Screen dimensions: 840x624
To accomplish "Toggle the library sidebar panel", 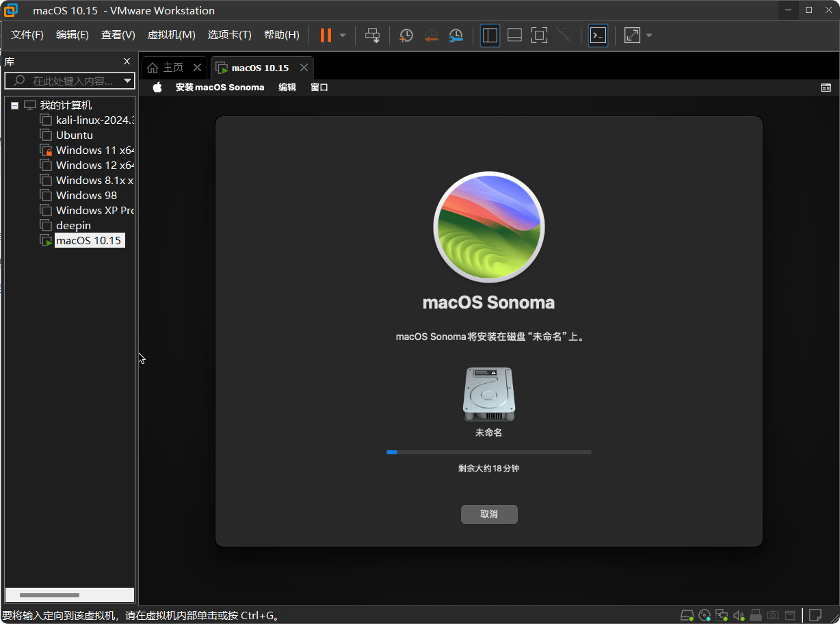I will click(490, 35).
